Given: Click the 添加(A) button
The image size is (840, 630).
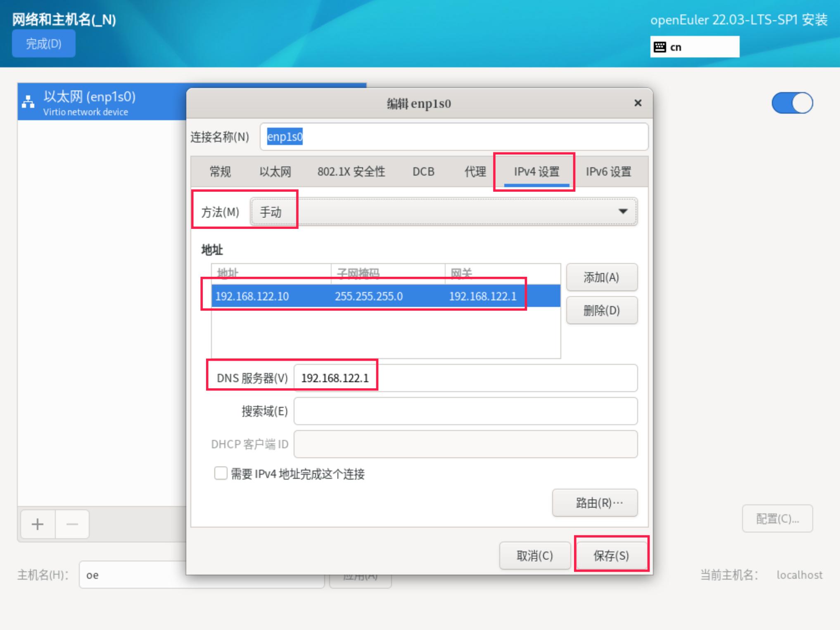Looking at the screenshot, I should [x=601, y=277].
